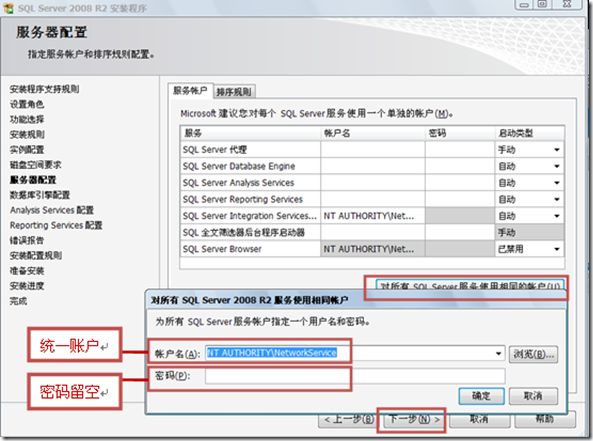Click account name cell for SQL Server Database Engine
Image resolution: width=593 pixels, height=441 pixels.
(x=373, y=166)
